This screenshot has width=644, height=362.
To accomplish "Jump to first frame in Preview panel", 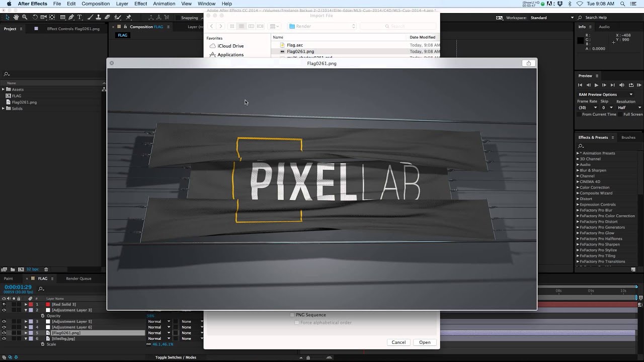I will click(580, 85).
